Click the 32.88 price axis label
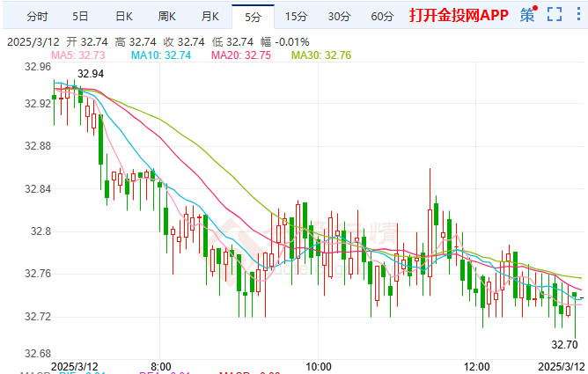The height and width of the screenshot is (374, 588). pos(38,146)
